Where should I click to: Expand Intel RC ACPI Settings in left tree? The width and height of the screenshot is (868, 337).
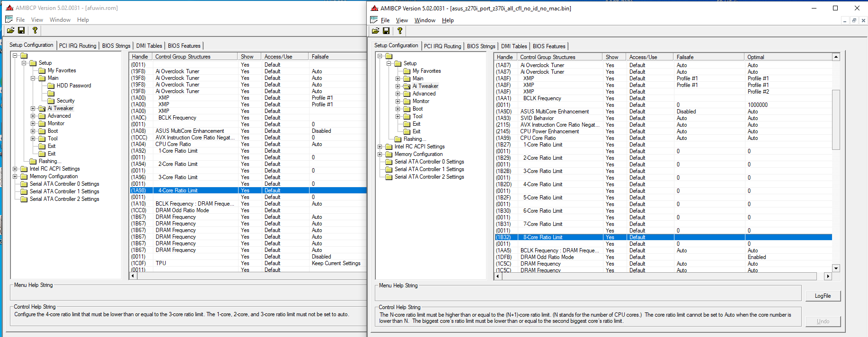pos(15,169)
